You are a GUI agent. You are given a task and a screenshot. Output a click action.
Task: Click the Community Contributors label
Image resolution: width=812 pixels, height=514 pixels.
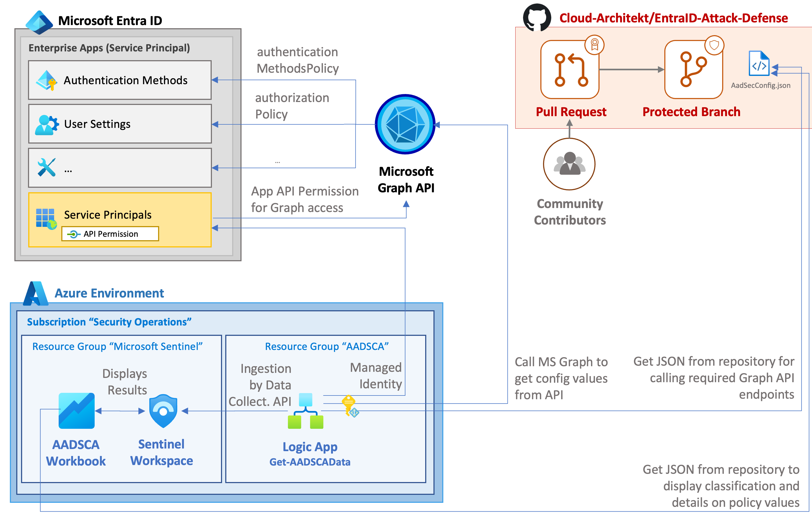(x=570, y=212)
